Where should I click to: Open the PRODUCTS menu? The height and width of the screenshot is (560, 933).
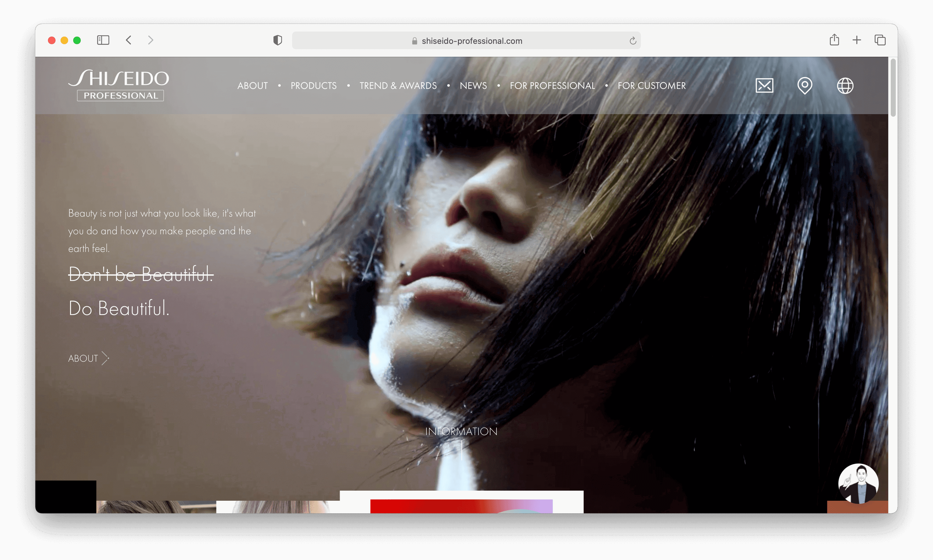313,86
